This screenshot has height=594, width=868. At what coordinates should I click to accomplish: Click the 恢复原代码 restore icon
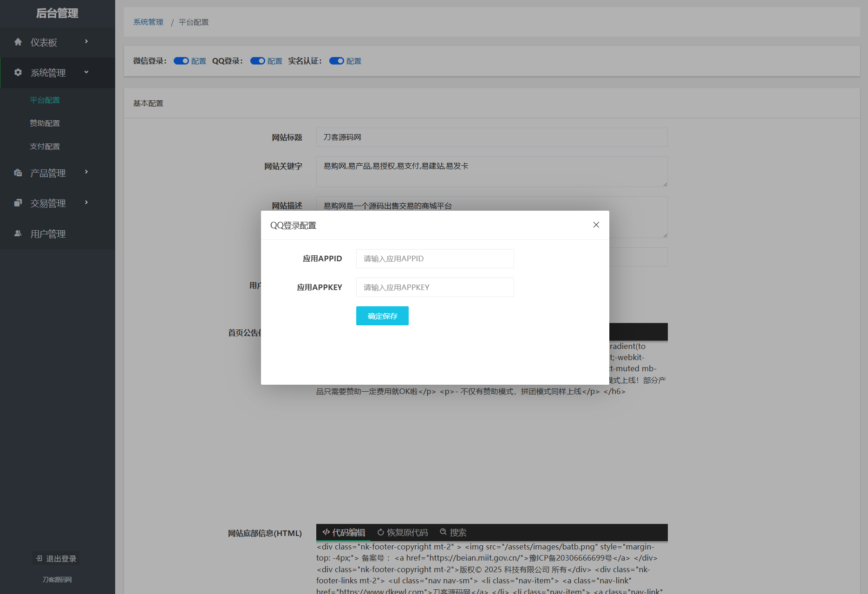pos(381,532)
